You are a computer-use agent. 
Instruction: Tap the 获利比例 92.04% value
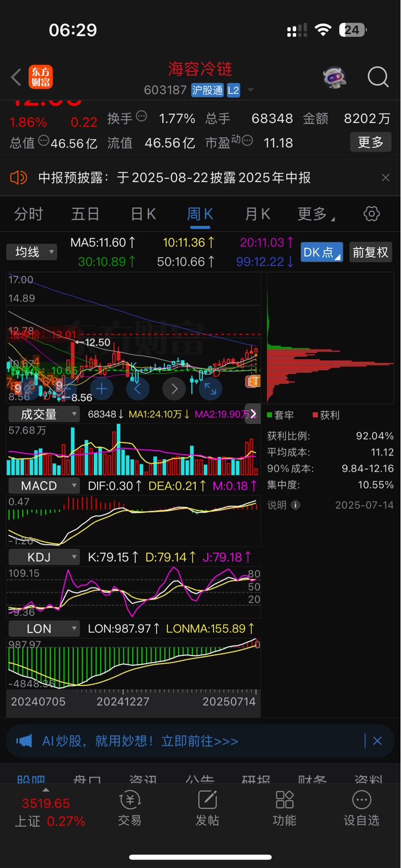pos(375,436)
